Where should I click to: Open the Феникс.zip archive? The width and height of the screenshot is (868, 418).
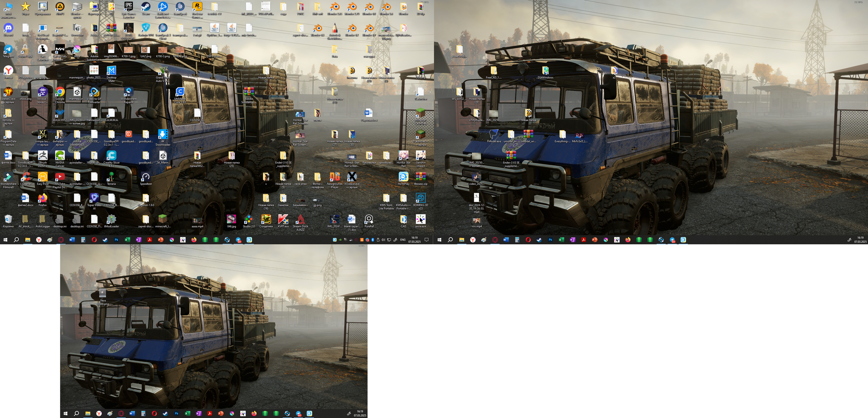pyautogui.click(x=420, y=179)
